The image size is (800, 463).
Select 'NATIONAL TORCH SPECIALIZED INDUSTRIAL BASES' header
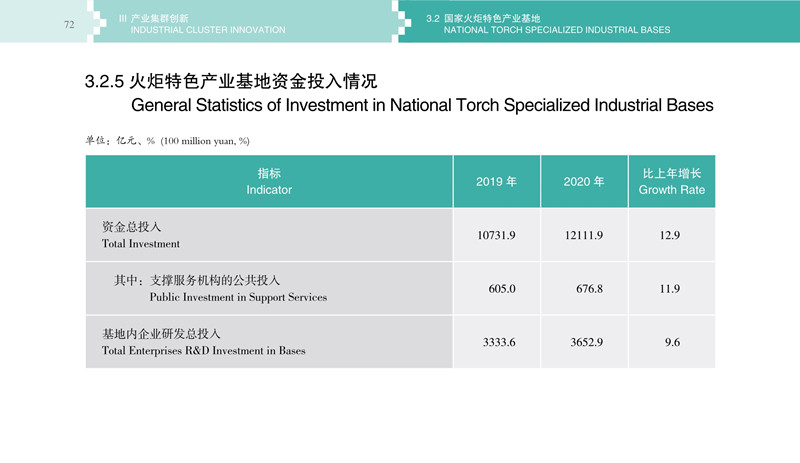click(557, 30)
